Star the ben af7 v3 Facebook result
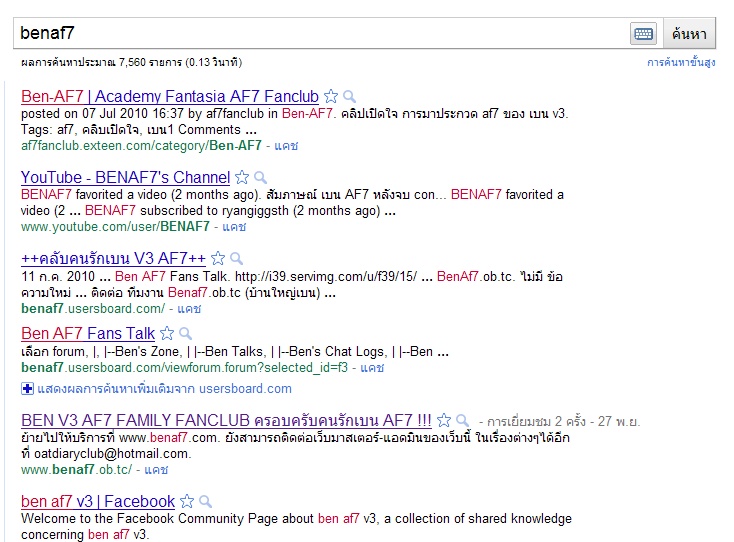This screenshot has width=734, height=542. pos(187,501)
